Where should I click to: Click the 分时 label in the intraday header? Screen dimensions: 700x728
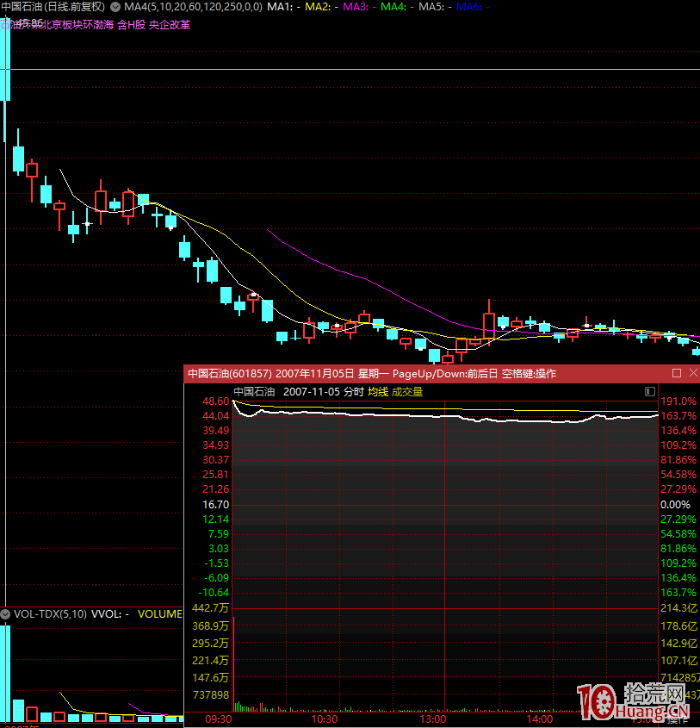[x=353, y=391]
